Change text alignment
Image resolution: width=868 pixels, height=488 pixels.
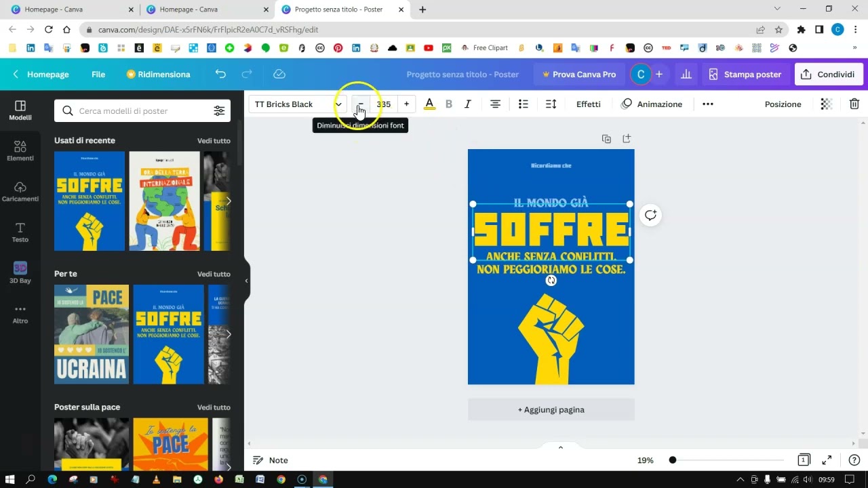pyautogui.click(x=495, y=104)
